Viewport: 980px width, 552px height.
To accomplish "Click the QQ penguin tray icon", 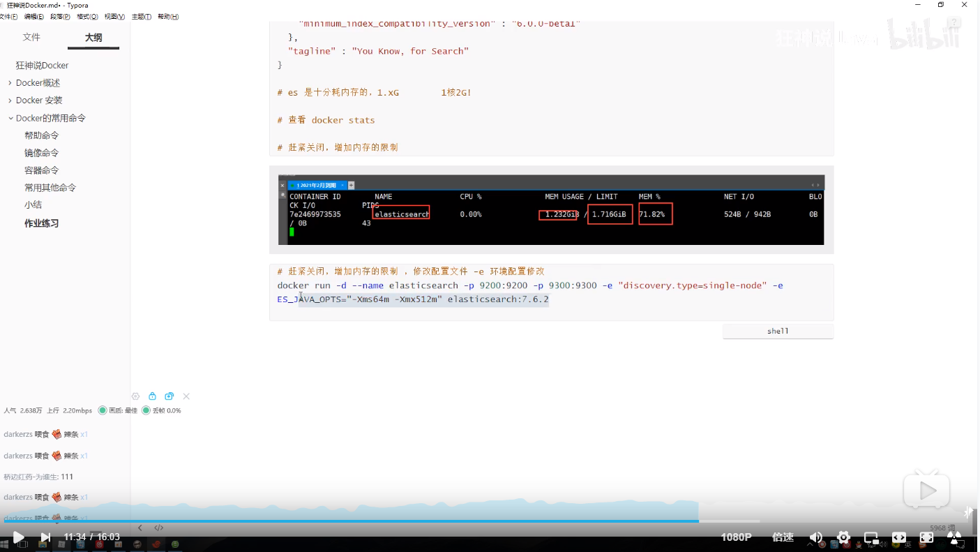I will pyautogui.click(x=859, y=545).
